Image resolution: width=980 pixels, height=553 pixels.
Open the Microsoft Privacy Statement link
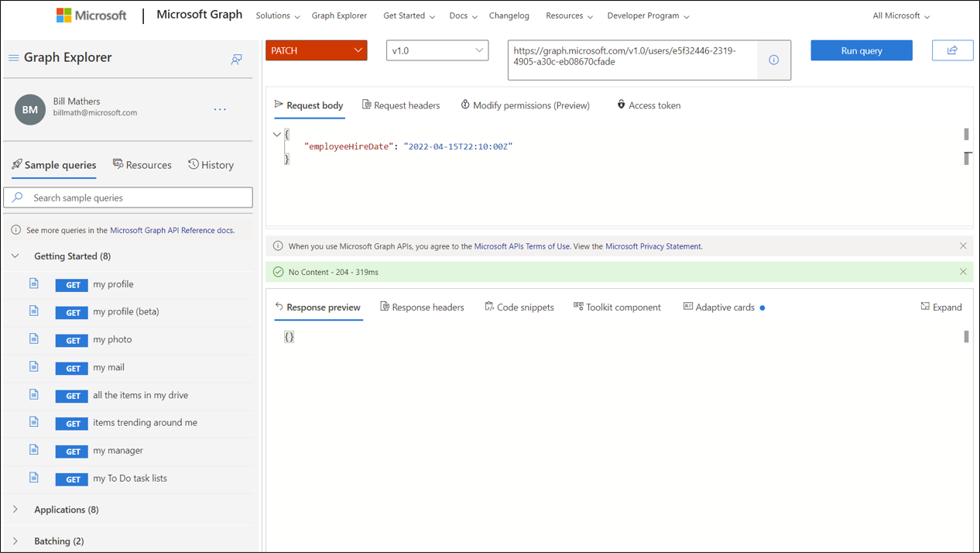653,246
